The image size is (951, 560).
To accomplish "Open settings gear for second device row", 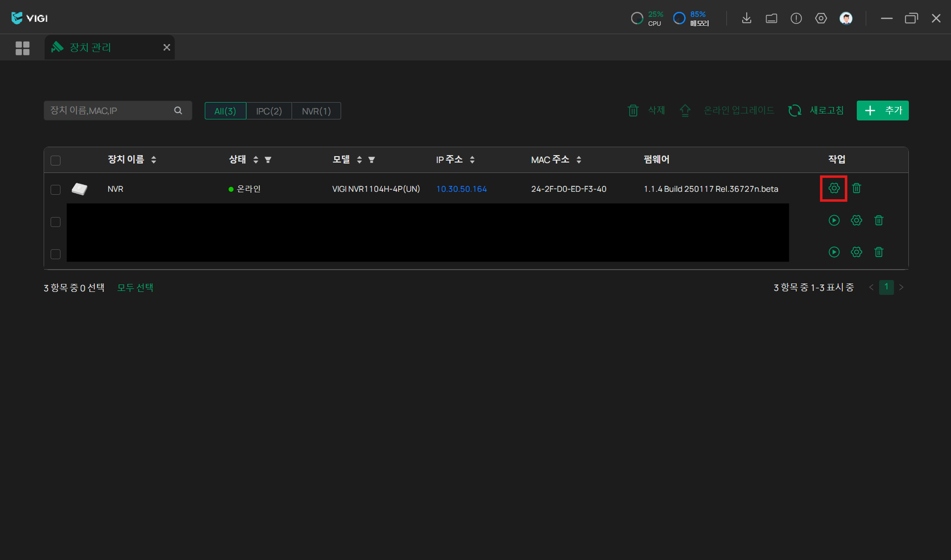I will (x=856, y=220).
